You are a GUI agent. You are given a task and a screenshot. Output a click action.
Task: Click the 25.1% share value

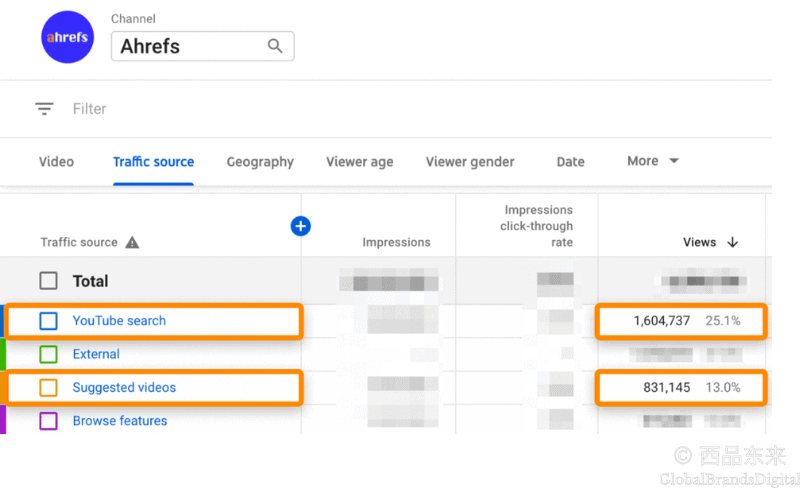[722, 321]
